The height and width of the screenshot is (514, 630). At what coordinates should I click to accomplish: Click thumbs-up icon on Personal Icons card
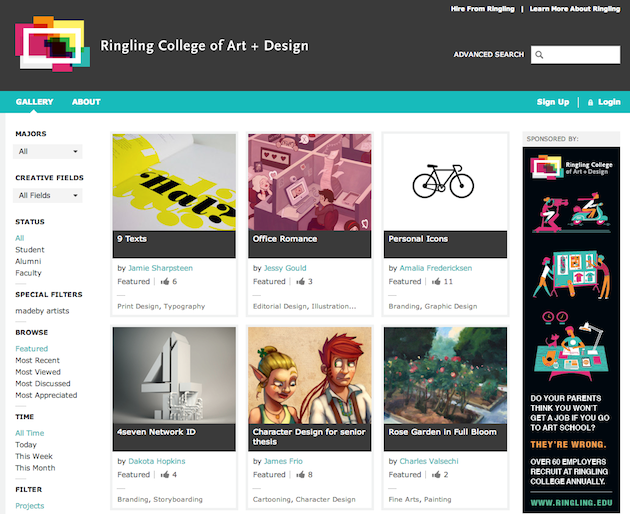(x=436, y=281)
